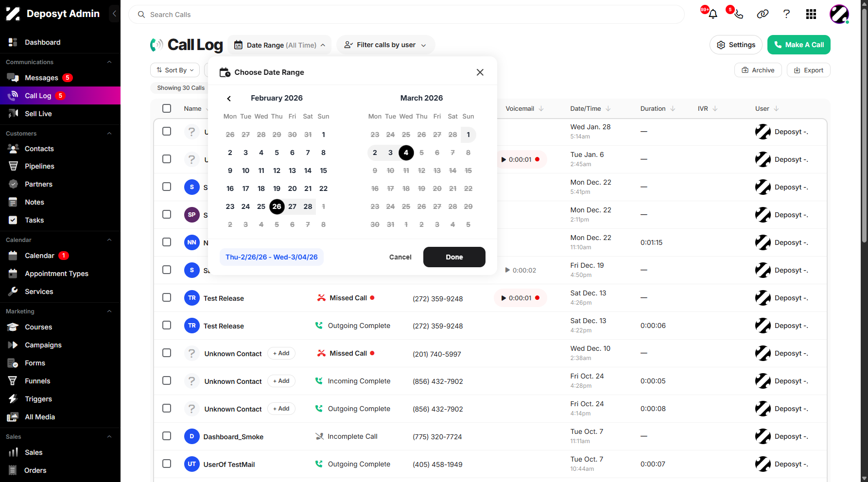The image size is (868, 482).
Task: Toggle the select-all checkbox in table header
Action: click(167, 108)
